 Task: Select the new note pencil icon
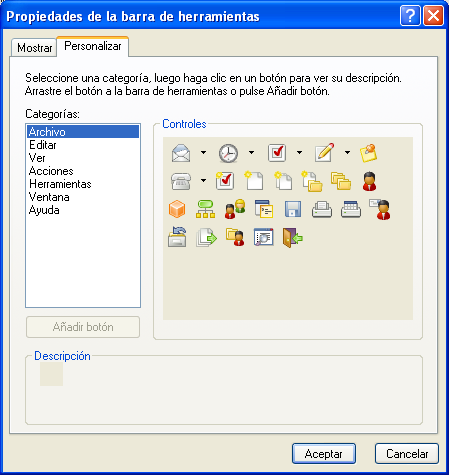pos(324,153)
